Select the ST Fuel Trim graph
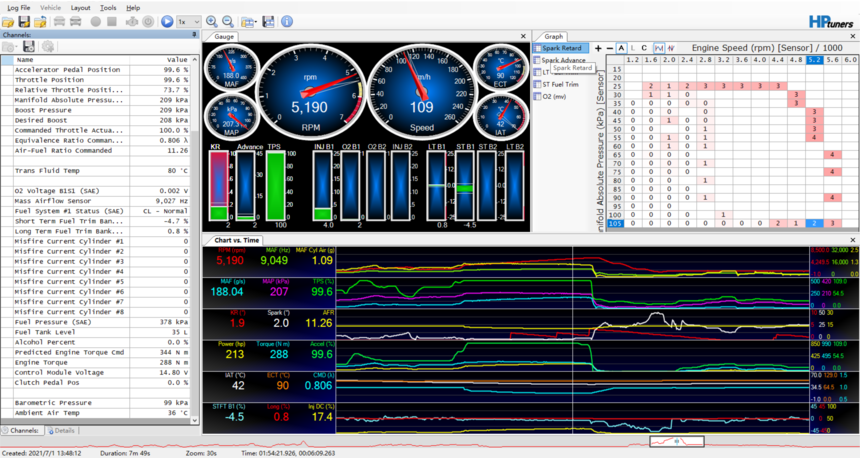 click(556, 84)
